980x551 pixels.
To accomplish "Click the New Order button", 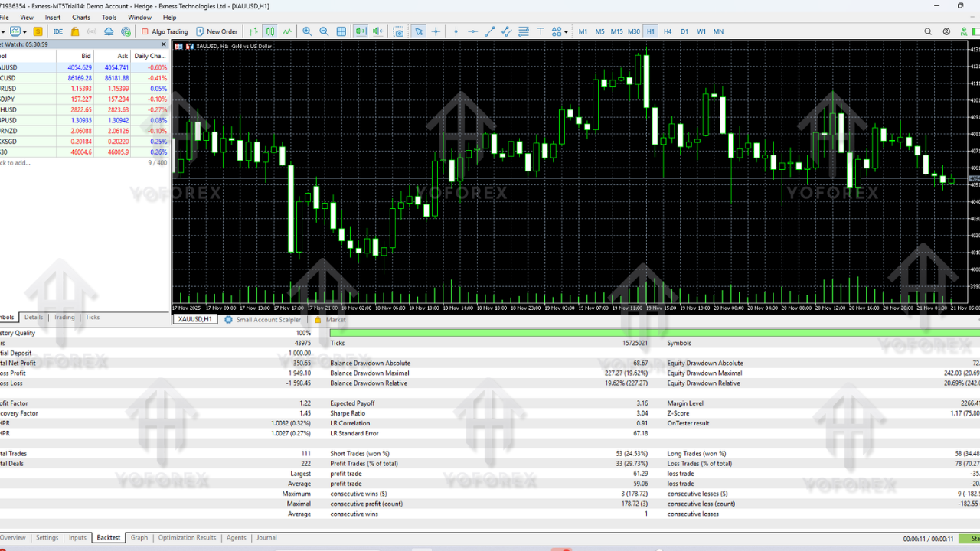I will click(217, 31).
